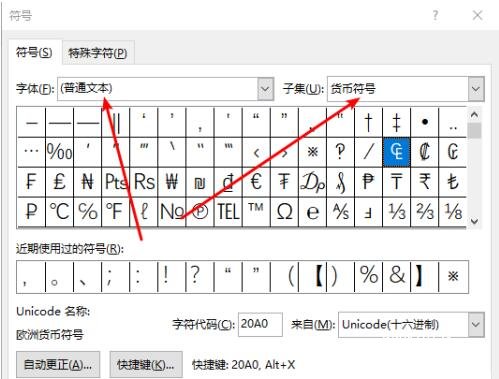This screenshot has width=499, height=379.
Task: Pick the two-thirds ⅔ fraction symbol
Action: pyautogui.click(x=425, y=212)
